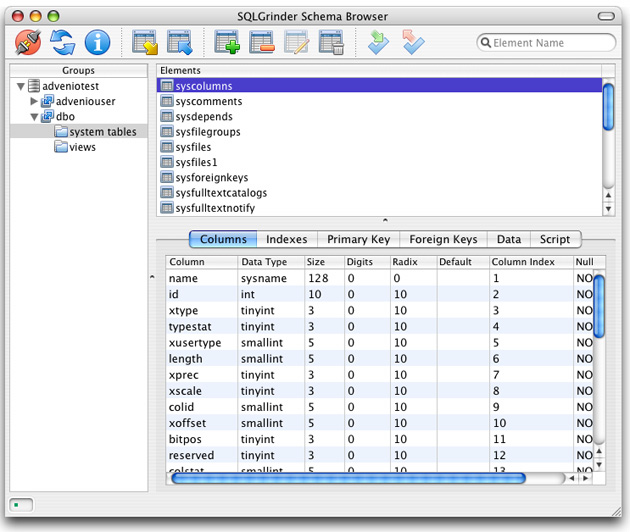The width and height of the screenshot is (630, 532).
Task: Select the bitpos column row
Action: click(379, 439)
